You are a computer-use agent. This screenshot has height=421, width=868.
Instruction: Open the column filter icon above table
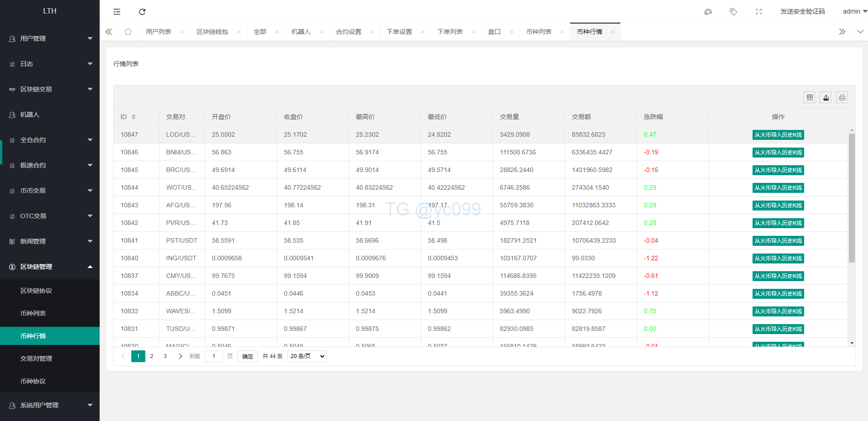tap(810, 97)
